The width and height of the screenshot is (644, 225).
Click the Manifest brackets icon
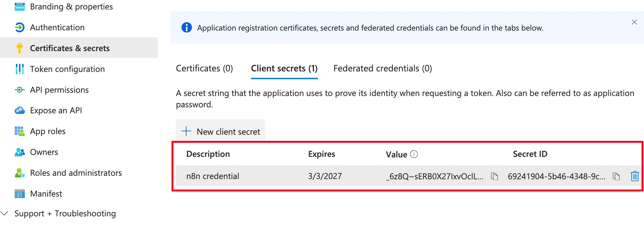click(x=20, y=194)
